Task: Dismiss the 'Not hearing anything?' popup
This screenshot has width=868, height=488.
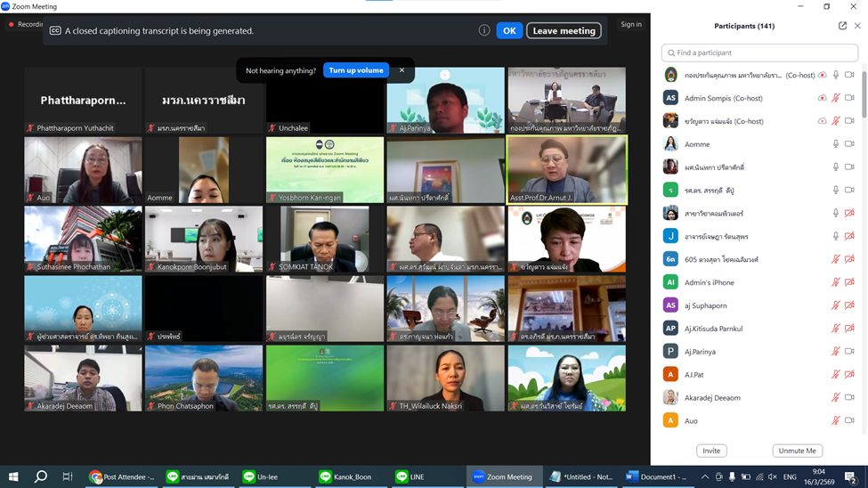Action: 402,70
